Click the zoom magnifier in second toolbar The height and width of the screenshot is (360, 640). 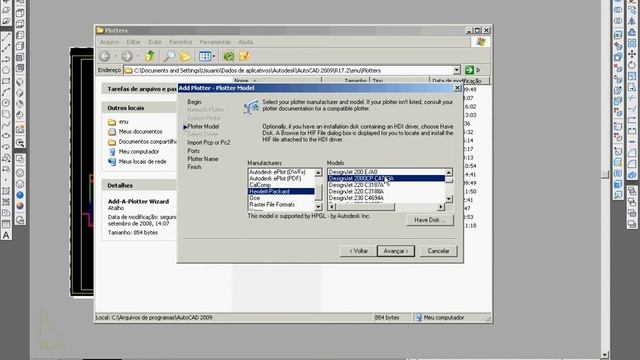pyautogui.click(x=20, y=142)
